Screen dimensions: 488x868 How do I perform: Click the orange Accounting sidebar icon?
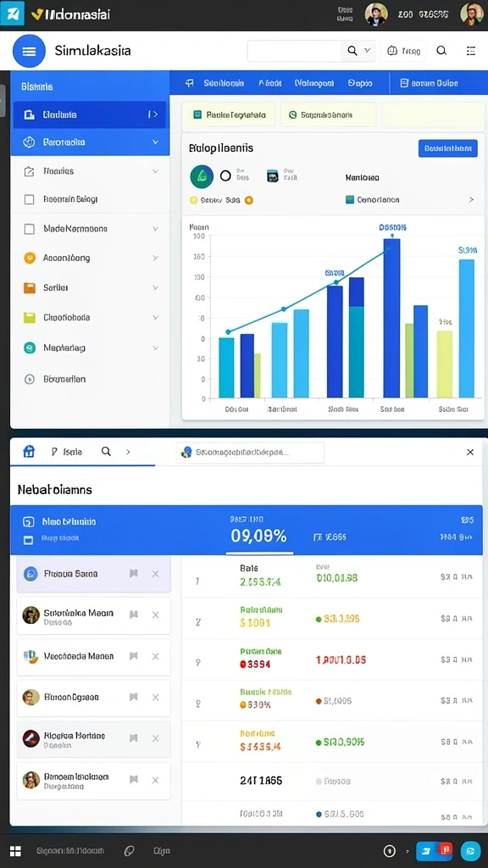(x=30, y=258)
